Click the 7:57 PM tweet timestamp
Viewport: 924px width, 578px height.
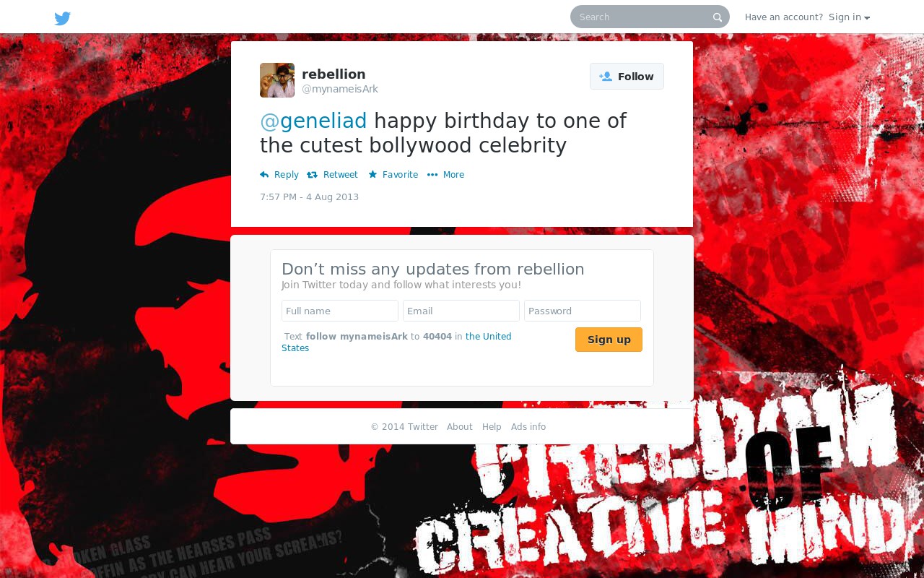tap(309, 197)
